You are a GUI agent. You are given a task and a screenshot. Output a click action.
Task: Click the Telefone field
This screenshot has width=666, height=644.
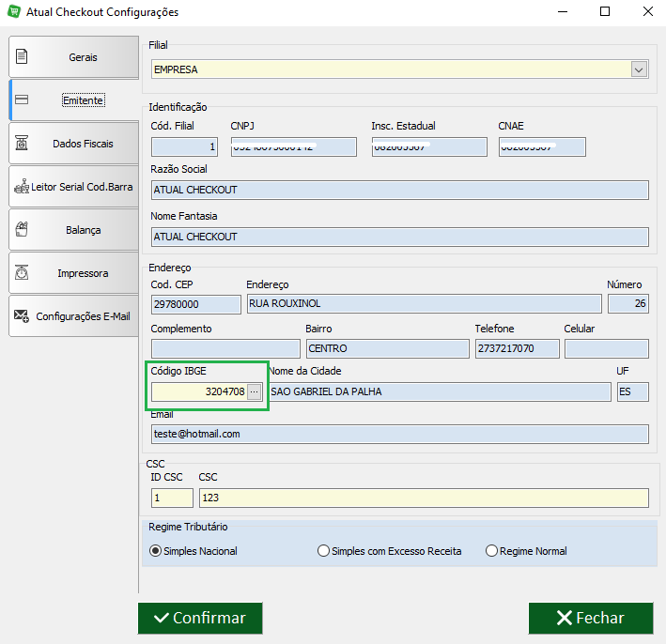click(518, 348)
